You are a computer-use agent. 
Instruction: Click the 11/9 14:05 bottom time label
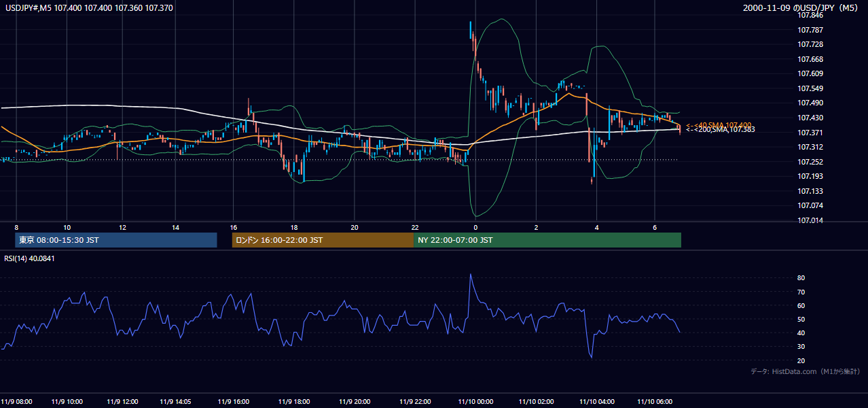click(176, 402)
